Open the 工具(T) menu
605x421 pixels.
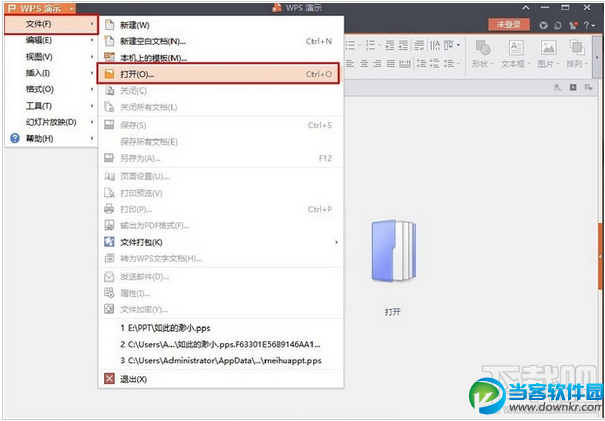(x=51, y=106)
